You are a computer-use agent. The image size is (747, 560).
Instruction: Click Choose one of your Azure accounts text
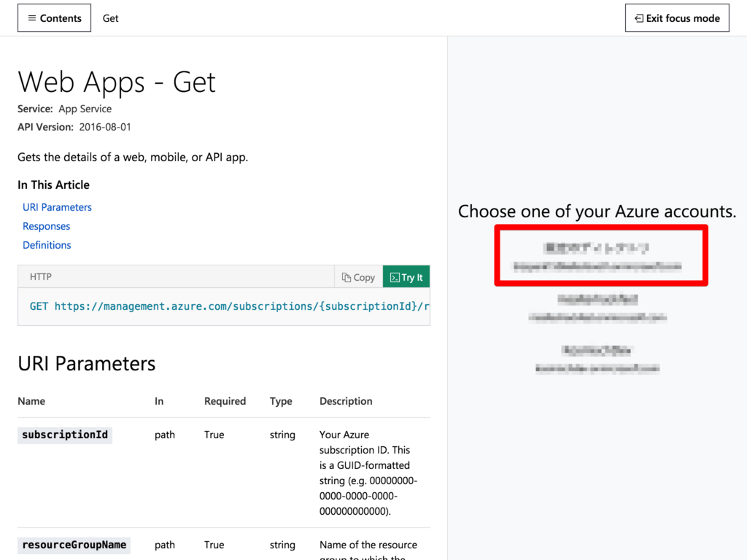pyautogui.click(x=597, y=211)
